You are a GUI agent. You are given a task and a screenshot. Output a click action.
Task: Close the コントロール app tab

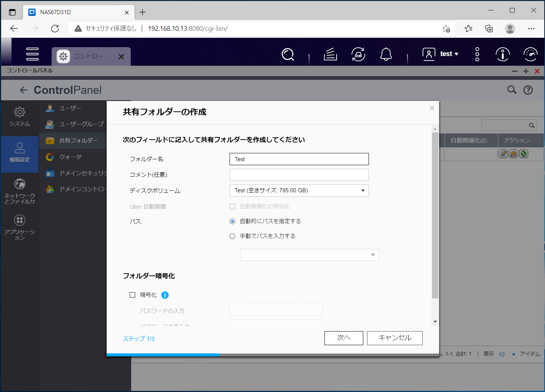point(121,56)
